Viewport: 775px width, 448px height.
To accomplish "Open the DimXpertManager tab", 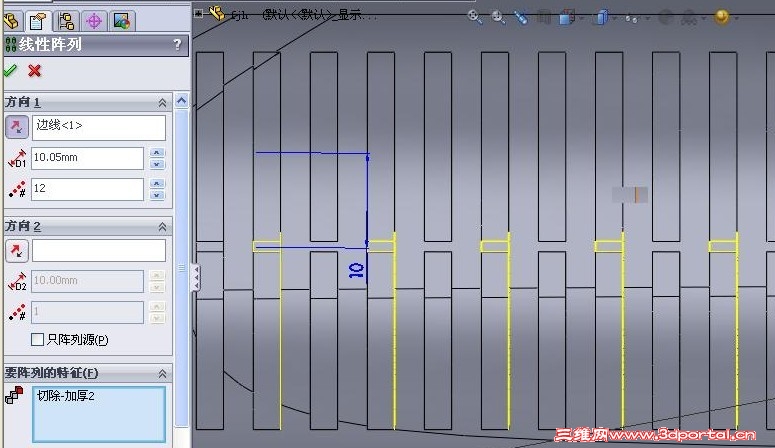I will [94, 21].
